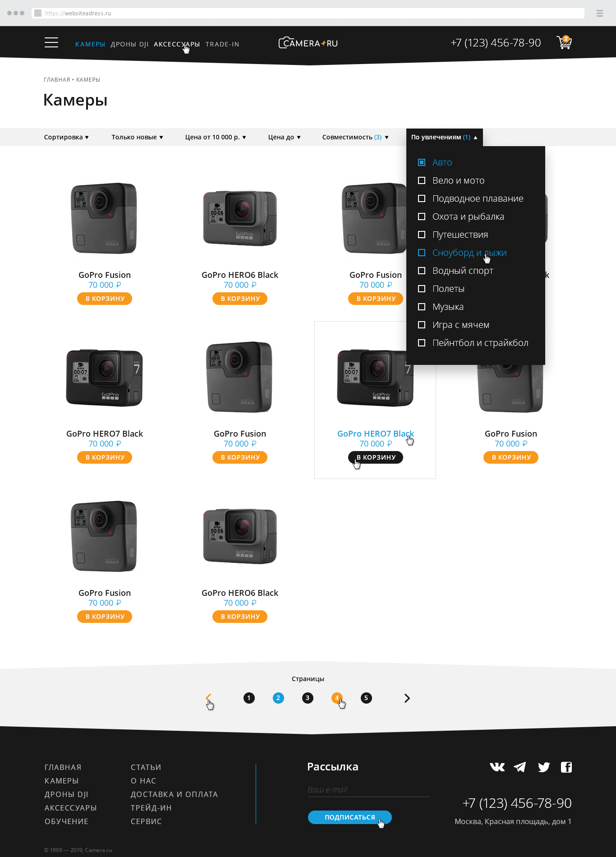This screenshot has height=857, width=616.
Task: Check the Путешествия filter
Action: point(422,235)
